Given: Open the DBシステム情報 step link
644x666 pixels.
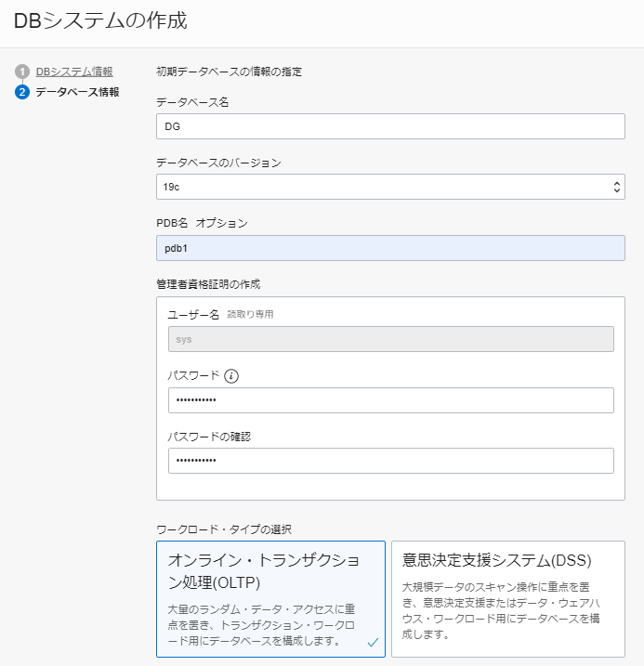Looking at the screenshot, I should pos(74,72).
